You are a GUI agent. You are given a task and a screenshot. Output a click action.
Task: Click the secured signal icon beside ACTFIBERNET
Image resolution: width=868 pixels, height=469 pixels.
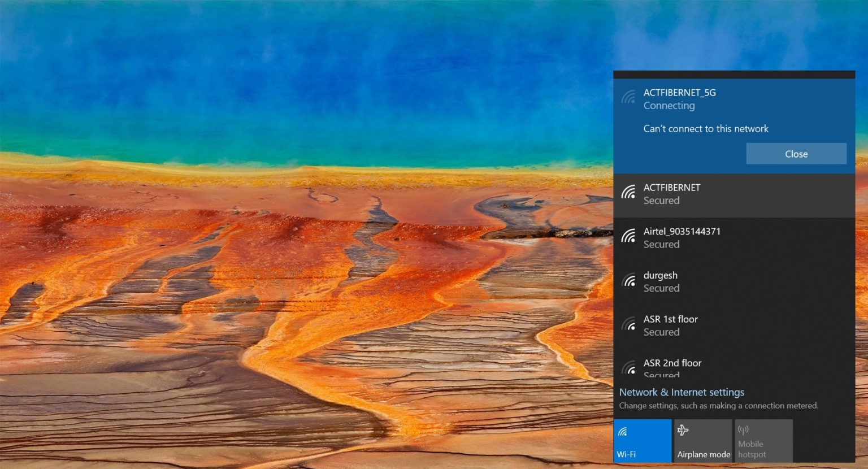[x=628, y=192]
